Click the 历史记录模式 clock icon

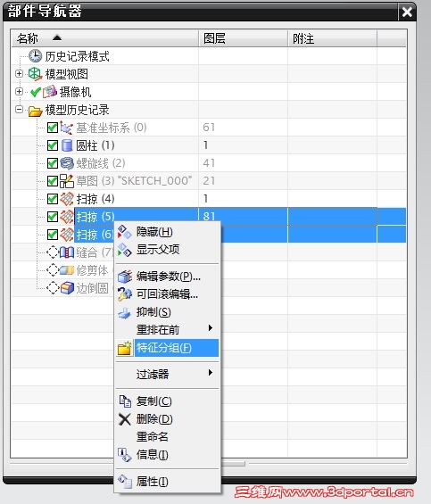click(x=35, y=56)
